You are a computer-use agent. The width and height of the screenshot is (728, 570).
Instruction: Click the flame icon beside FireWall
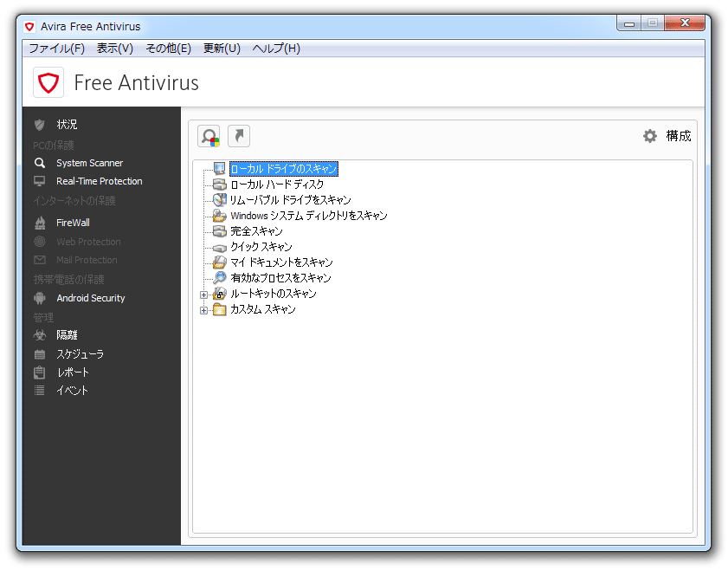coord(40,223)
